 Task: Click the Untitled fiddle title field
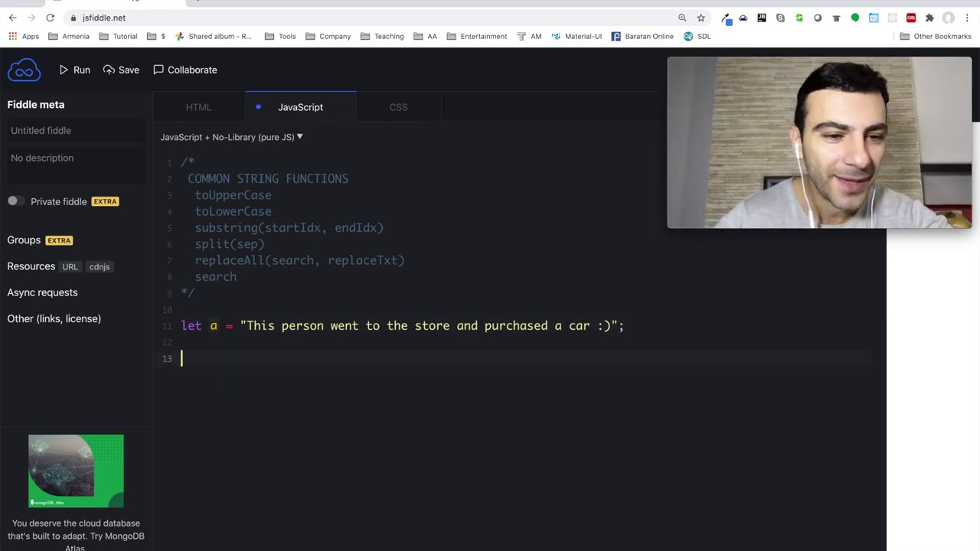pyautogui.click(x=76, y=130)
